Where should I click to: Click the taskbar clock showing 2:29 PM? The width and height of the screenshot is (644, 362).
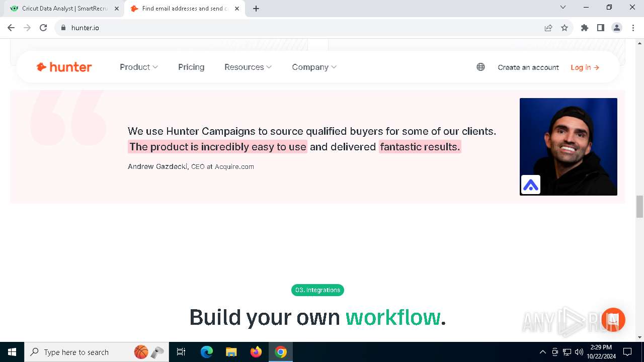click(601, 352)
